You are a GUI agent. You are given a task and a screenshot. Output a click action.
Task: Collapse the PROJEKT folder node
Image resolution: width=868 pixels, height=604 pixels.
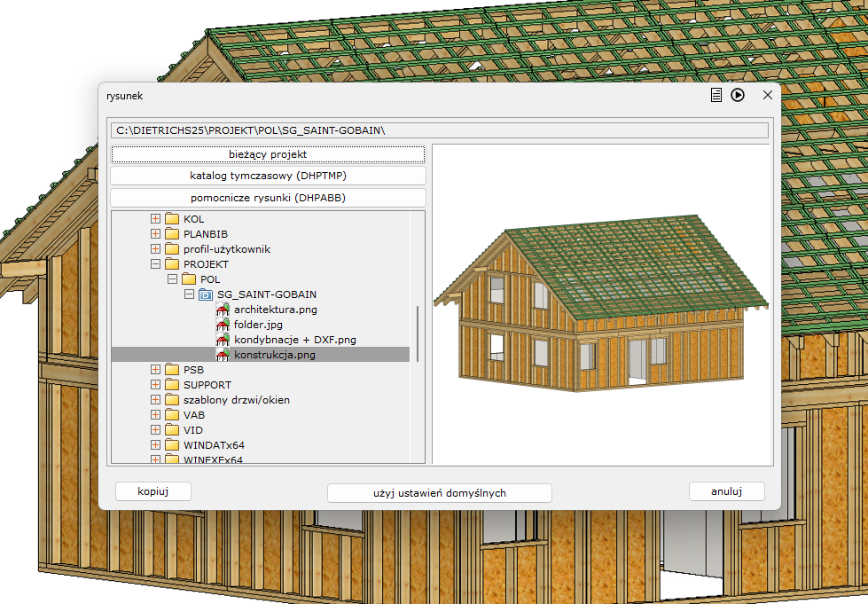(x=156, y=264)
